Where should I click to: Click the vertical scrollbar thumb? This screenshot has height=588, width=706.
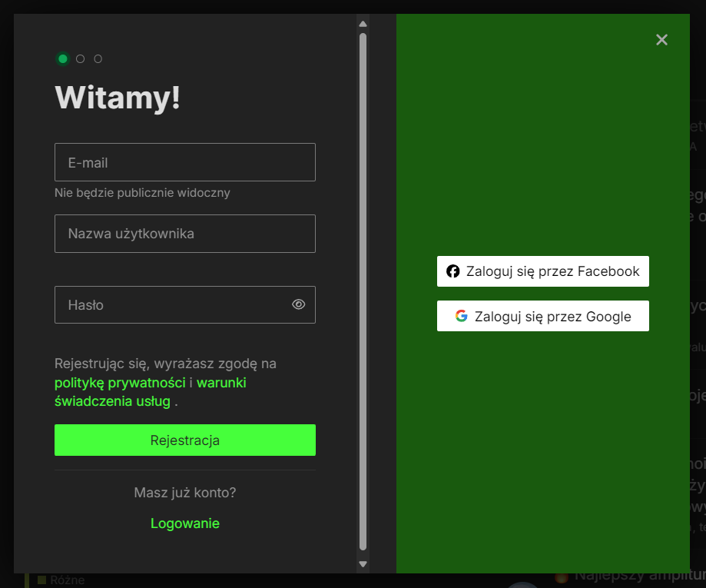click(363, 291)
